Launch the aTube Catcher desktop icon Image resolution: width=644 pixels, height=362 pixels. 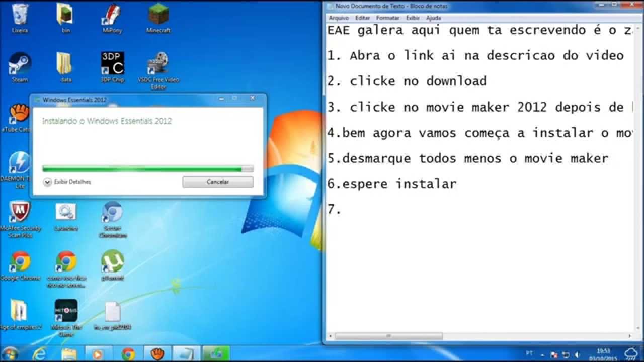point(18,118)
